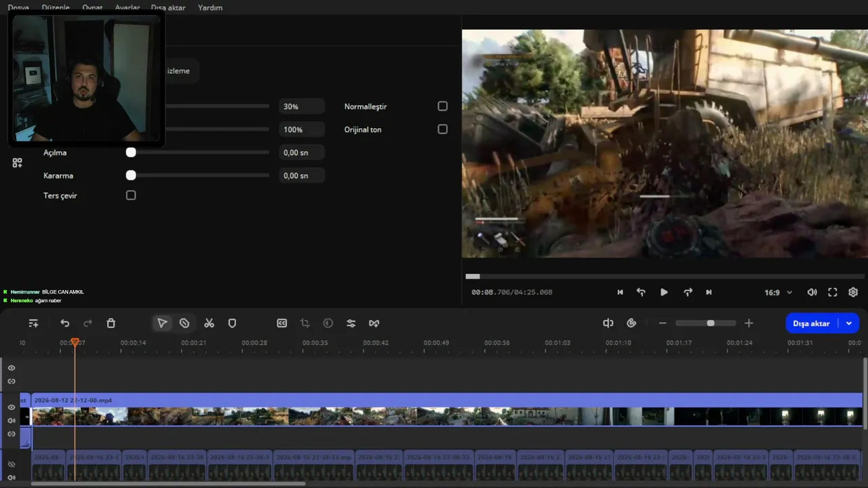The height and width of the screenshot is (488, 868).
Task: Hide the 2026-08-12 video track
Action: tap(12, 407)
